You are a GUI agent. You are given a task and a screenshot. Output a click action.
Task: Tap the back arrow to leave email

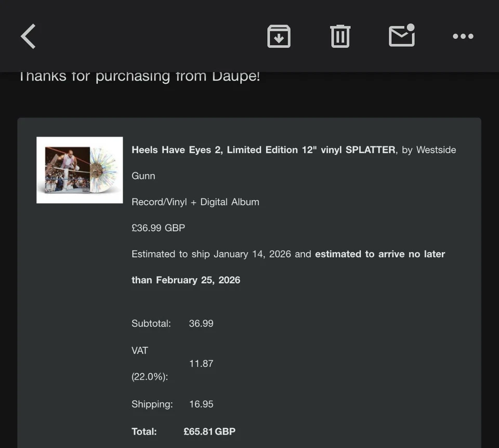(29, 36)
